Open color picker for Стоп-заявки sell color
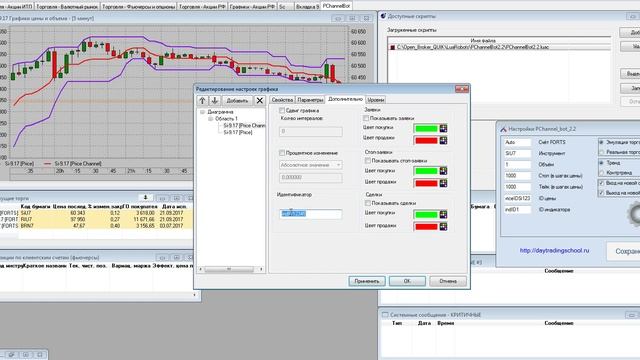The width and height of the screenshot is (640, 360). click(443, 183)
